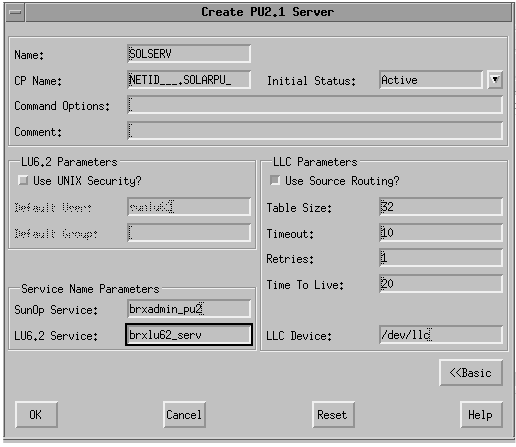516x447 pixels.
Task: Click the Create PU2.1 Server title bar
Action: [x=268, y=12]
